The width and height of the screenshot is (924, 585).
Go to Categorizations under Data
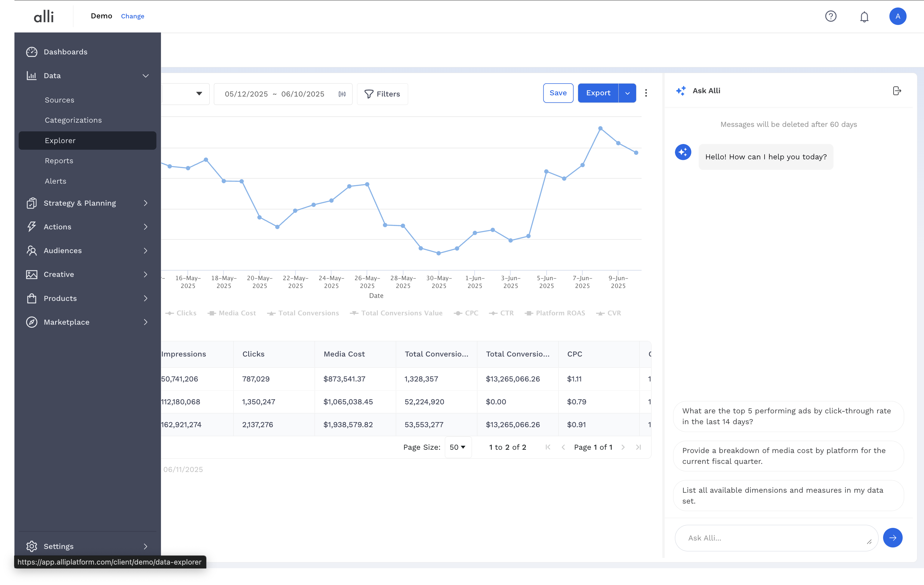point(73,120)
